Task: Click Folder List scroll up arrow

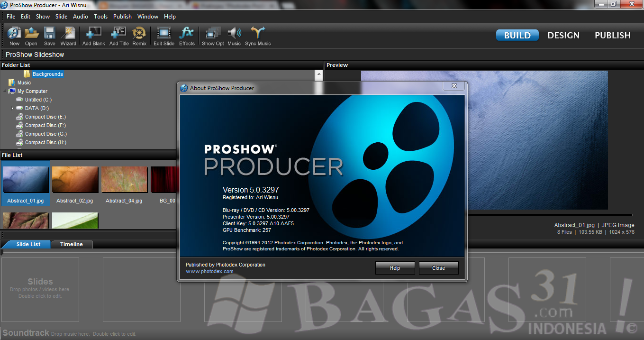Action: (319, 74)
